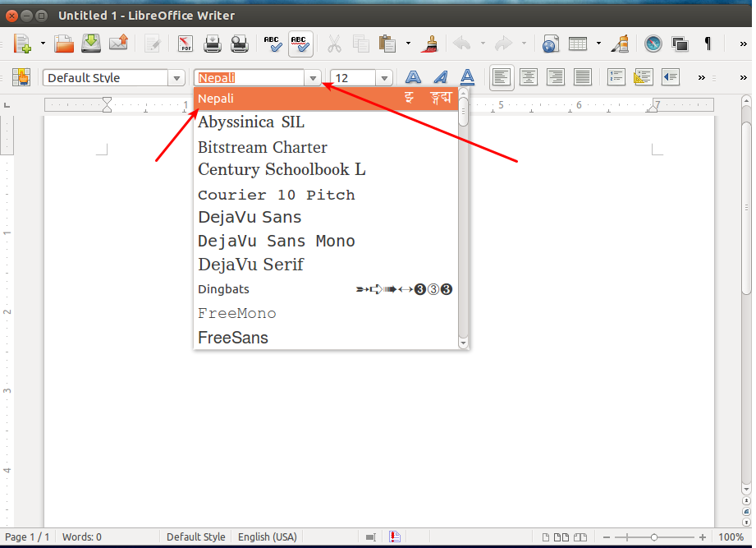Open the Paste options dropdown arrow
The image size is (756, 548).
click(408, 44)
